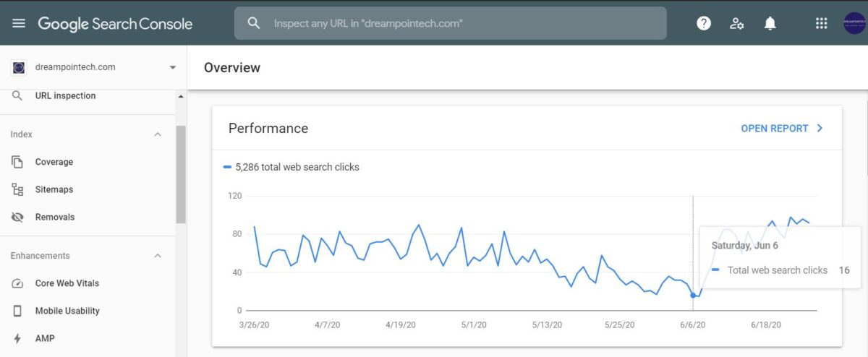
Task: Select Mobile Usability in sidebar
Action: coord(67,311)
